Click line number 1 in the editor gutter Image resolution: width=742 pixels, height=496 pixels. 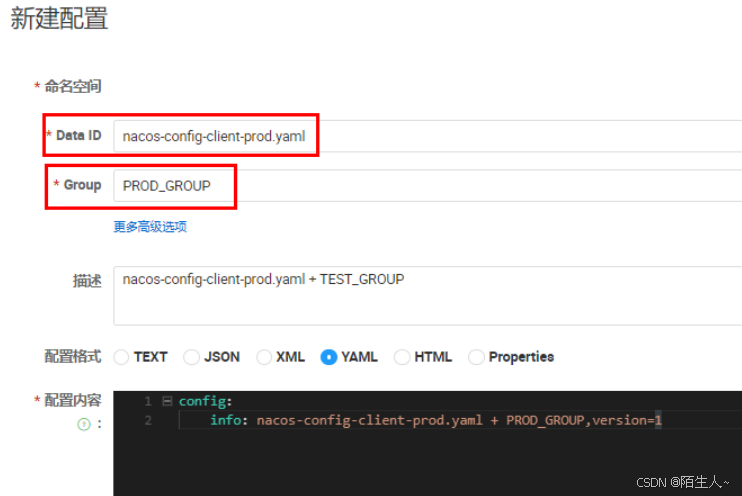click(148, 401)
